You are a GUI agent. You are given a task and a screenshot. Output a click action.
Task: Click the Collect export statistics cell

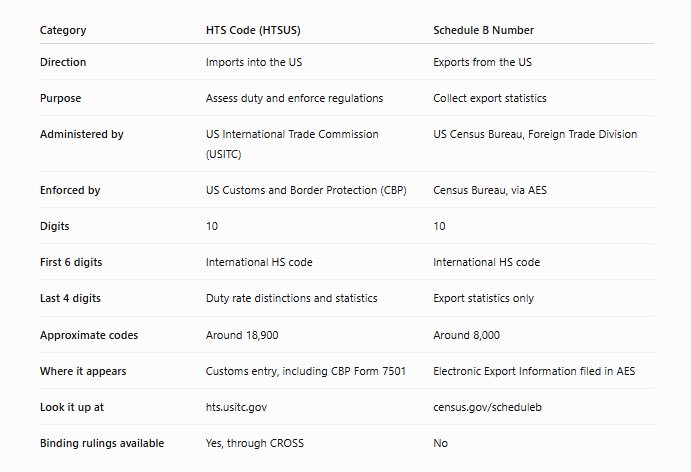click(x=490, y=98)
